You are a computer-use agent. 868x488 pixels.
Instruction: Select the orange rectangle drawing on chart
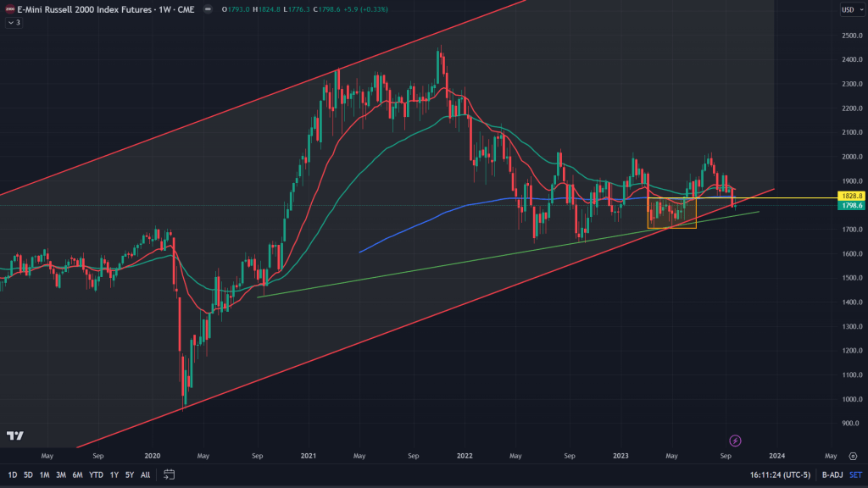click(x=671, y=213)
